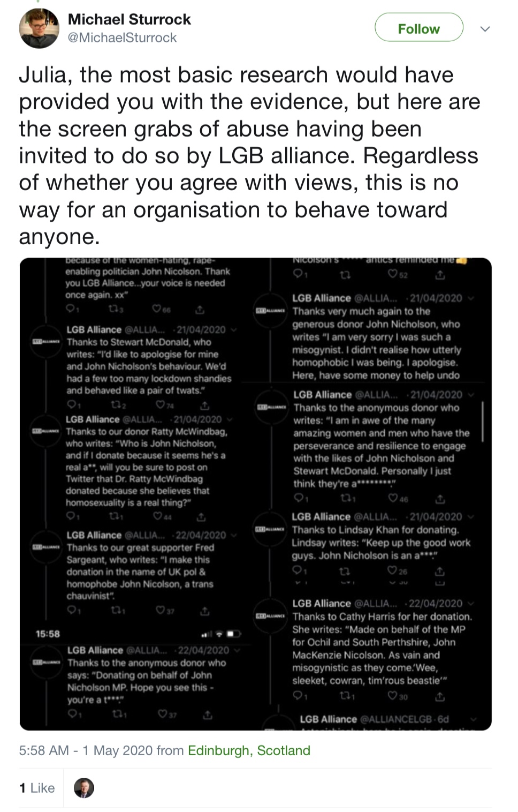Open the @MichaelSturrock handle link
518x812 pixels.
[x=122, y=38]
